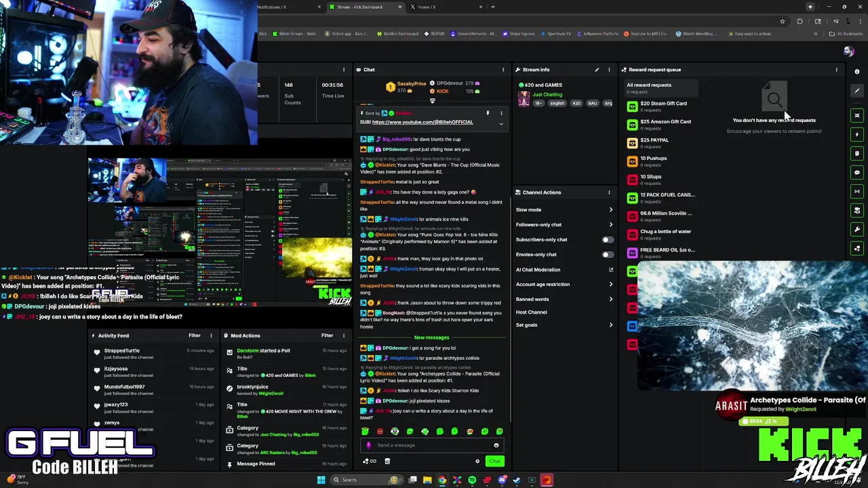The width and height of the screenshot is (868, 488).
Task: Open the BillehOFFICIAL YouTube link
Action: pyautogui.click(x=422, y=122)
